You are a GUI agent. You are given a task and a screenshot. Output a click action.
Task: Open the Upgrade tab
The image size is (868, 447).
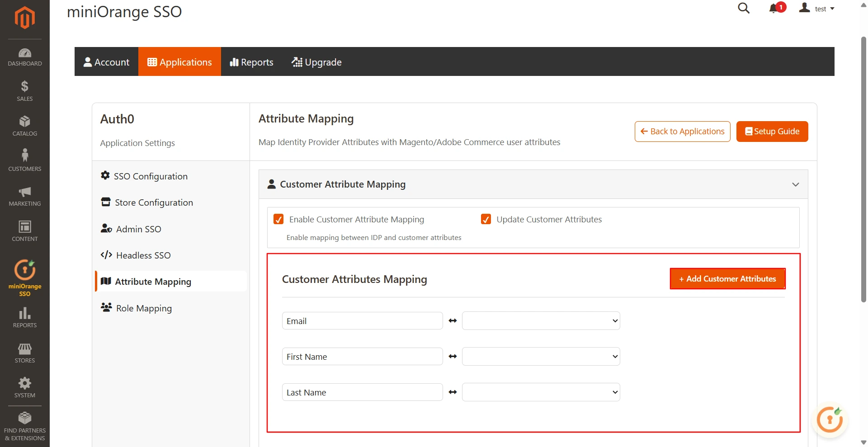point(316,61)
